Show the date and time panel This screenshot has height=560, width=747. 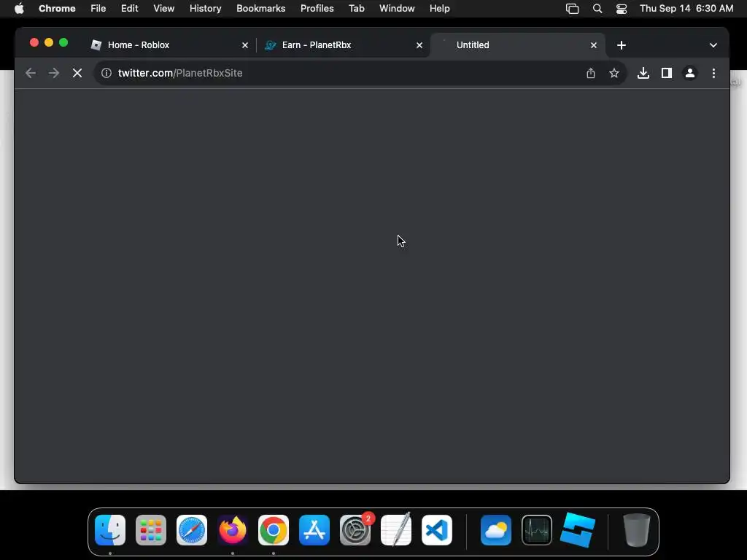pyautogui.click(x=686, y=8)
